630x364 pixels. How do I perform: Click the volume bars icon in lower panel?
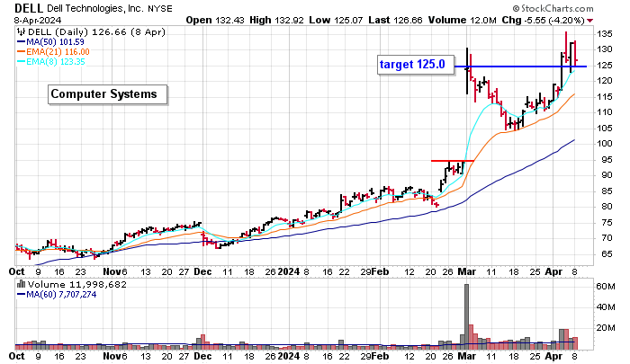coord(21,285)
